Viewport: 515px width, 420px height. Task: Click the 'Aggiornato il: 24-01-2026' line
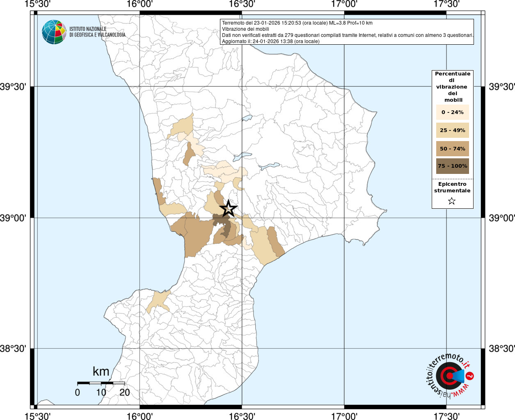tap(270, 41)
